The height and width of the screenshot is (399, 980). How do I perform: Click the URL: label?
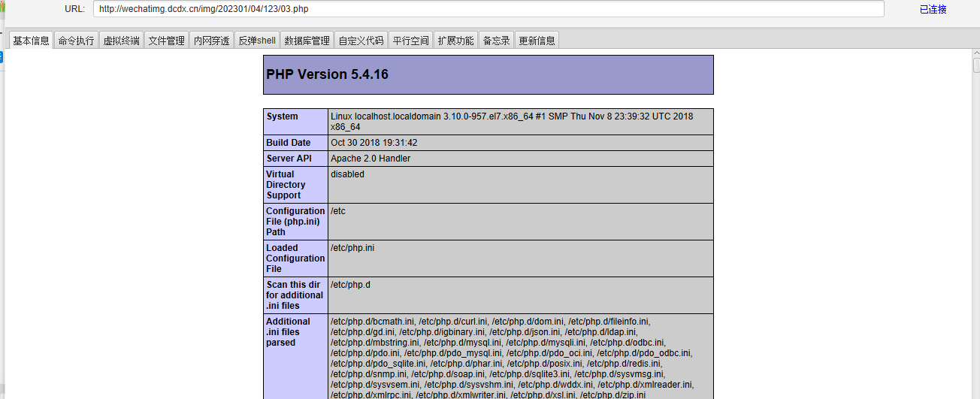pyautogui.click(x=74, y=9)
